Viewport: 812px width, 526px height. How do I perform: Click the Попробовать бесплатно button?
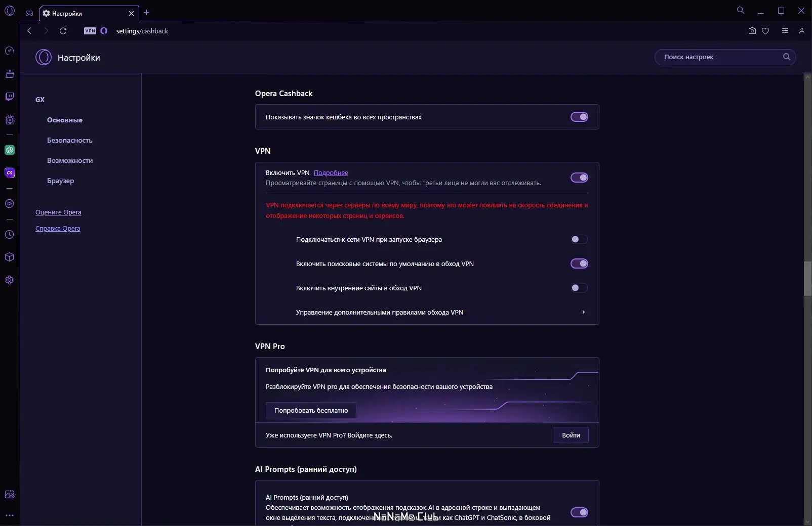[x=311, y=410]
